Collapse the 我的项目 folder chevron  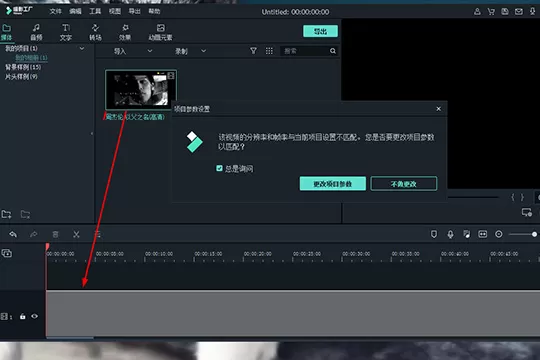tap(82, 49)
